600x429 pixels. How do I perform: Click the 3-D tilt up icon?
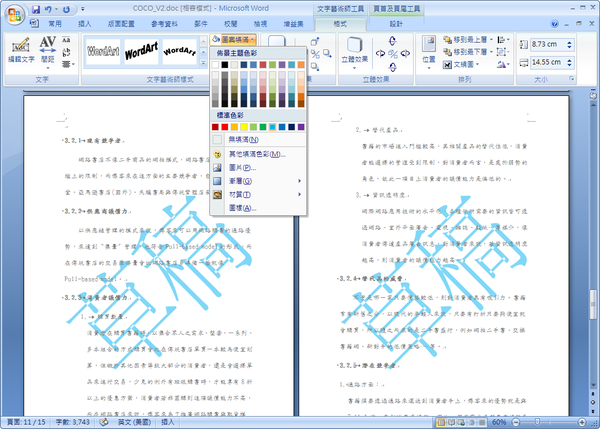click(392, 40)
